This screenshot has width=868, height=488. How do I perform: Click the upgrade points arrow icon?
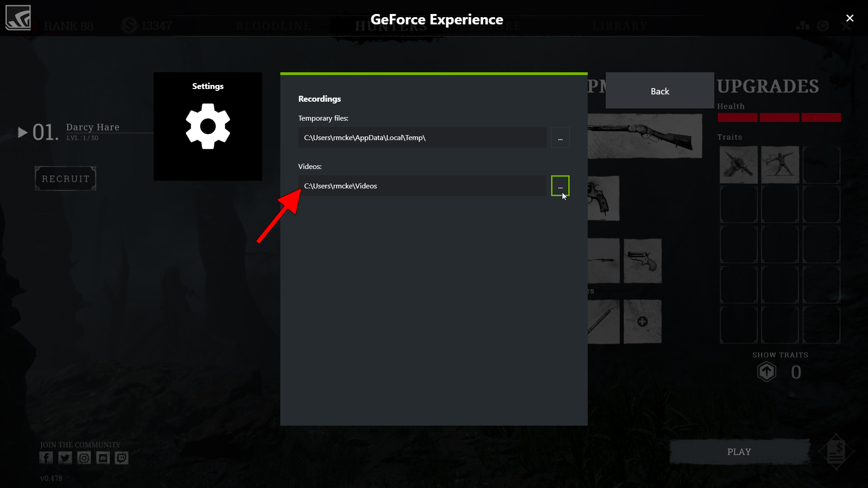pos(767,372)
